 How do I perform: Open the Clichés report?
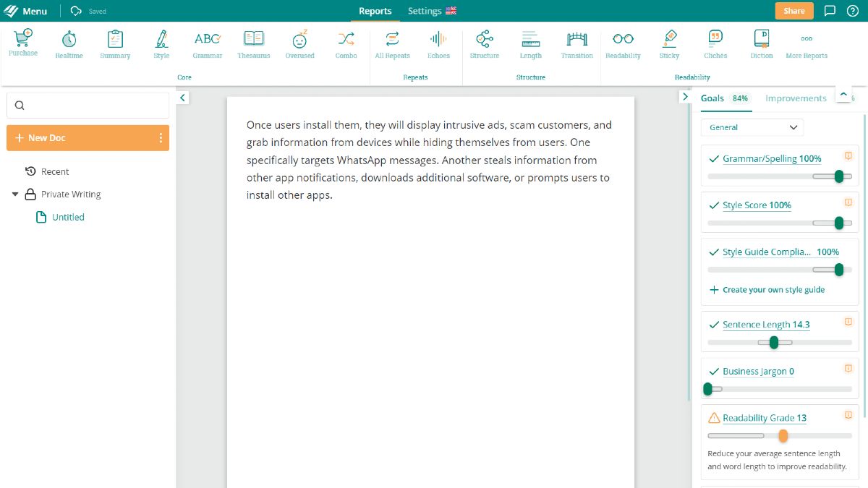coord(715,43)
